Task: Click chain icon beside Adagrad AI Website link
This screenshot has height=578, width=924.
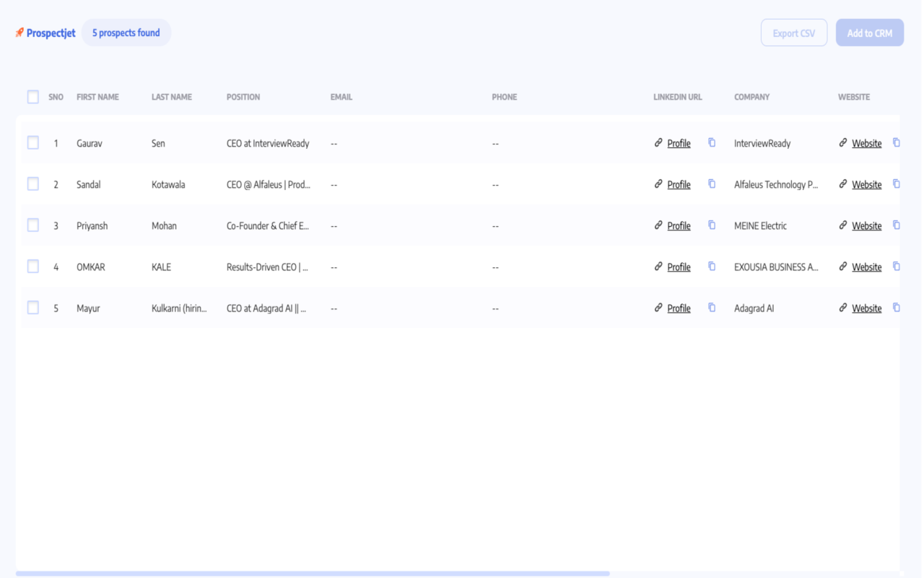Action: tap(843, 308)
